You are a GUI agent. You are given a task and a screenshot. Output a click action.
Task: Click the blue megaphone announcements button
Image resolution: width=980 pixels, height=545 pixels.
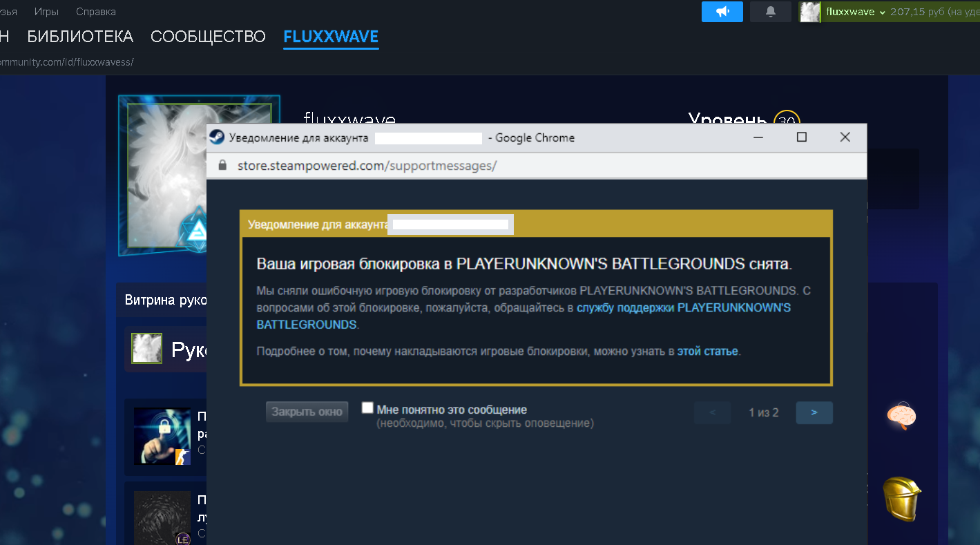722,12
